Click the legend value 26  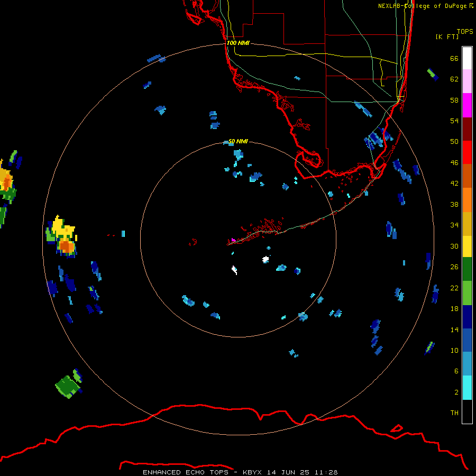(454, 267)
